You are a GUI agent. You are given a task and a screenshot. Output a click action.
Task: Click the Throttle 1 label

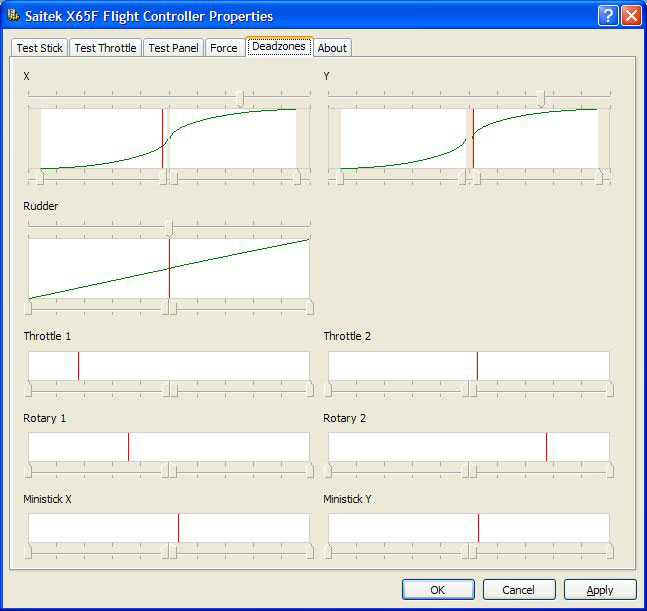[47, 336]
